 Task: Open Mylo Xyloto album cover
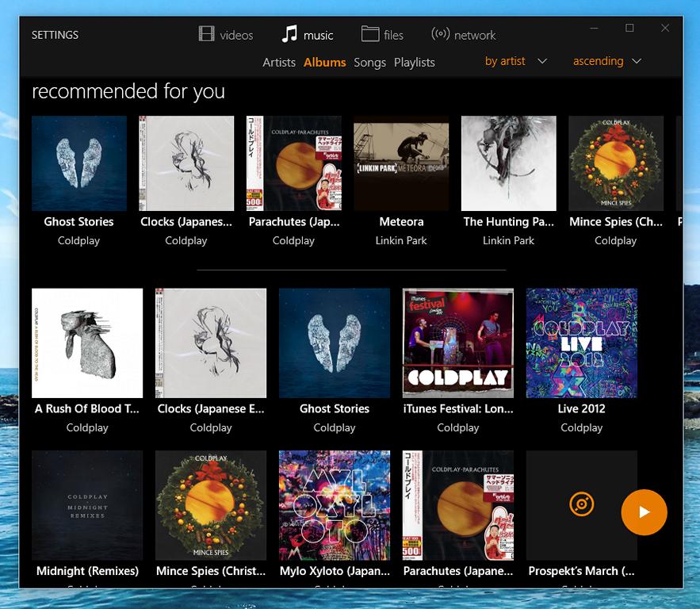click(x=335, y=505)
